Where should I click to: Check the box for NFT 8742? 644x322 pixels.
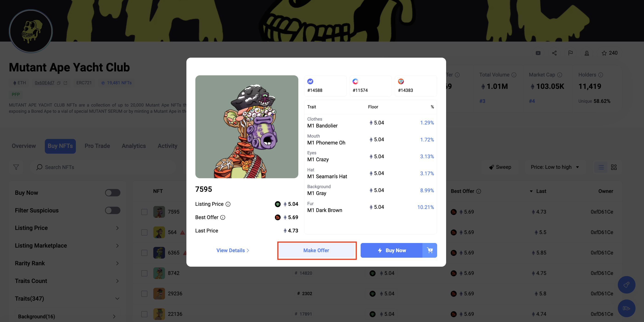point(144,273)
